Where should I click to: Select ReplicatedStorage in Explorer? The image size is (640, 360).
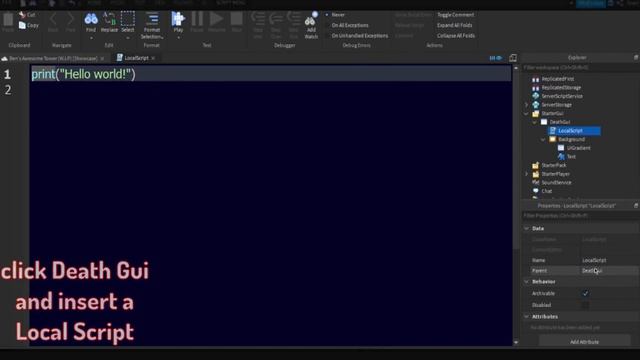(x=561, y=87)
